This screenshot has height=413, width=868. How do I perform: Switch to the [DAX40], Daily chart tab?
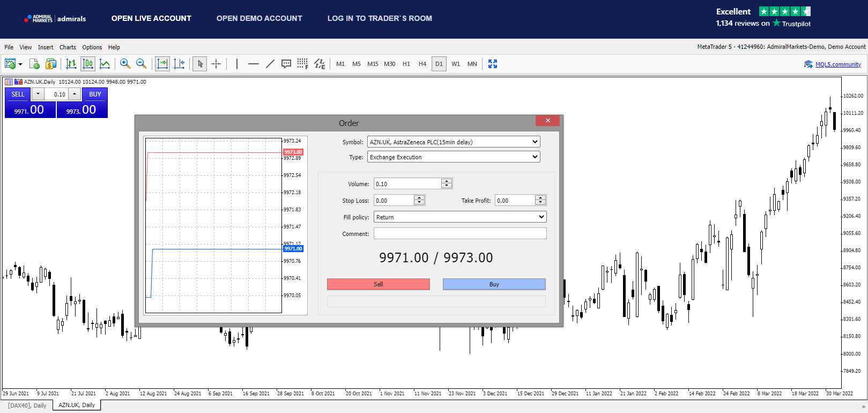point(27,405)
